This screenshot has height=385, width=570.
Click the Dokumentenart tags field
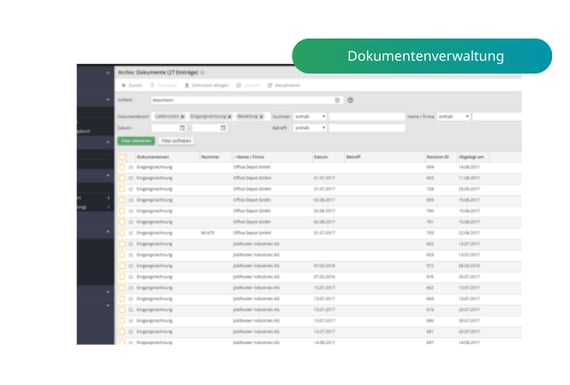point(210,117)
